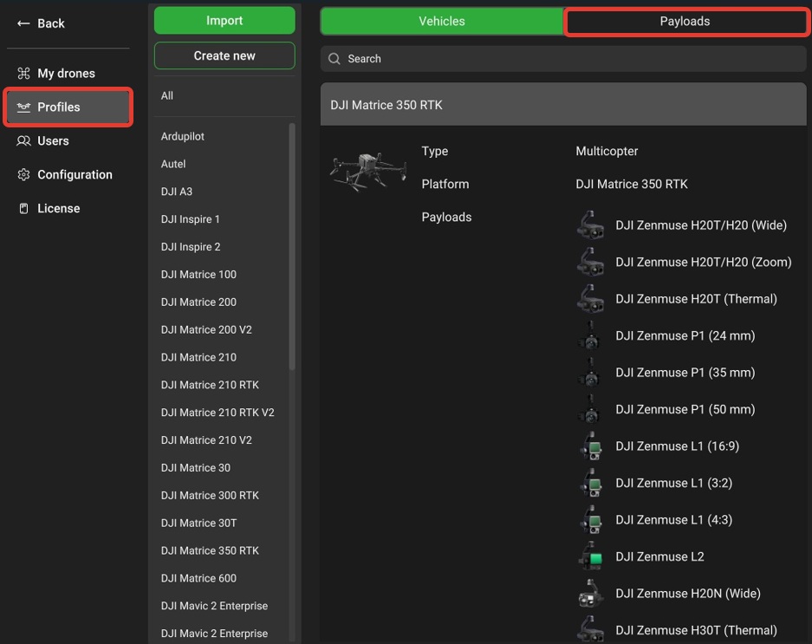Go Back using the Back label
Viewport: 812px width, 644px height.
(x=51, y=23)
